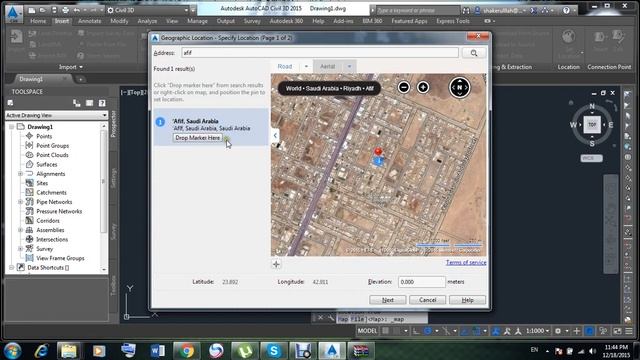This screenshot has width=640, height=360.
Task: Select Points in Toolspace tree
Action: pos(44,136)
